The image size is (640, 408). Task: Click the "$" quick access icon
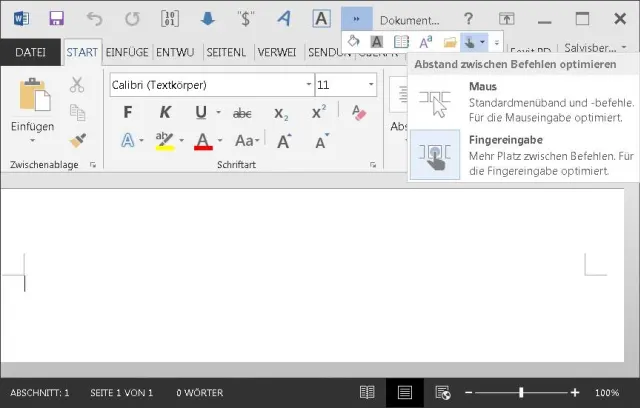tap(246, 19)
